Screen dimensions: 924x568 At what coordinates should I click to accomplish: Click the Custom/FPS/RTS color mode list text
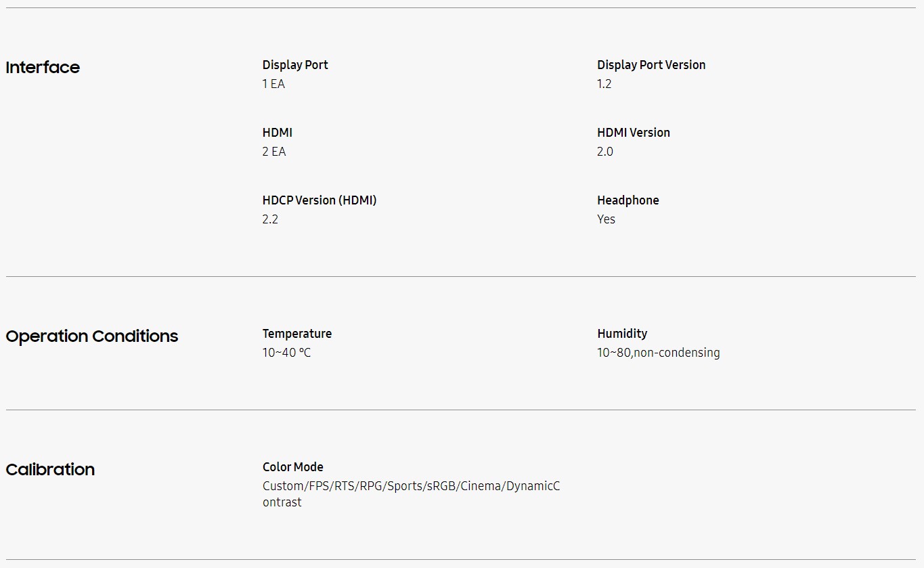(x=412, y=494)
